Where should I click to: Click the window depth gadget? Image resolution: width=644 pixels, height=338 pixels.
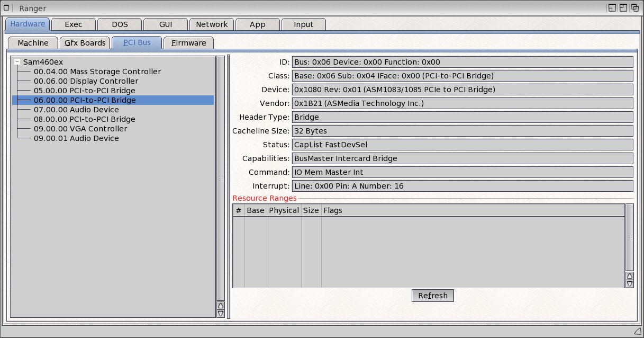click(x=634, y=8)
